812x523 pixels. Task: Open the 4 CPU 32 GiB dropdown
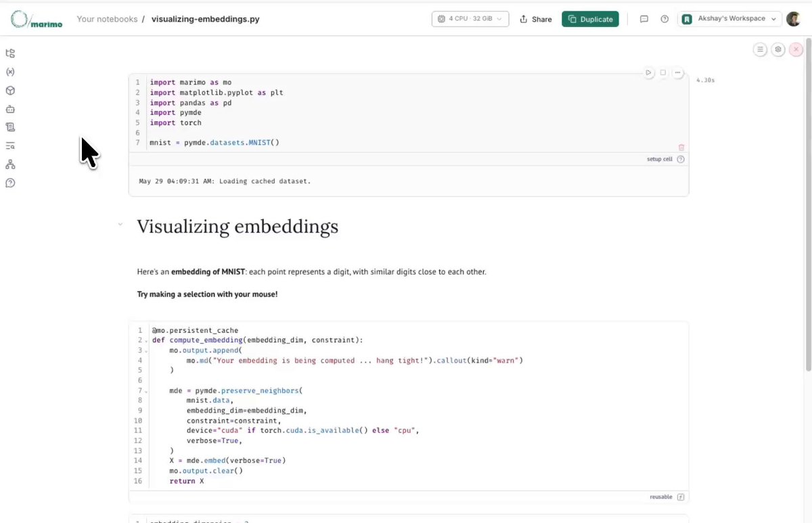[x=470, y=19]
